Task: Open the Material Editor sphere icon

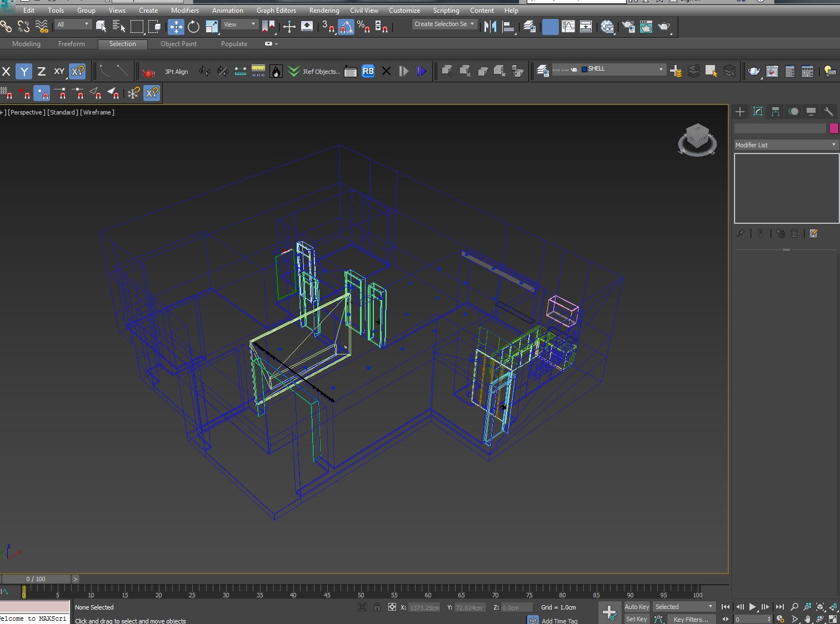Action: (x=607, y=26)
